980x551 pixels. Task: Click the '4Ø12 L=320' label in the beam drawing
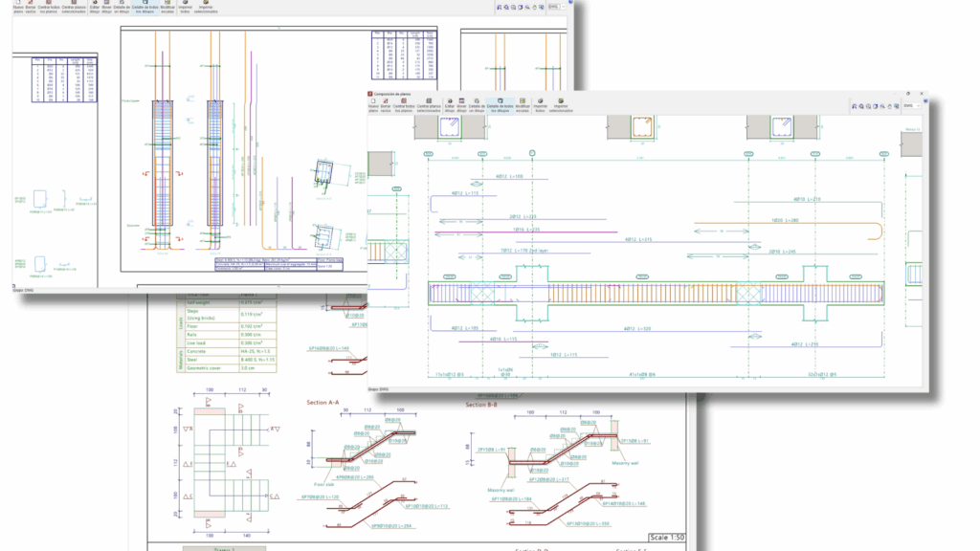pos(637,329)
